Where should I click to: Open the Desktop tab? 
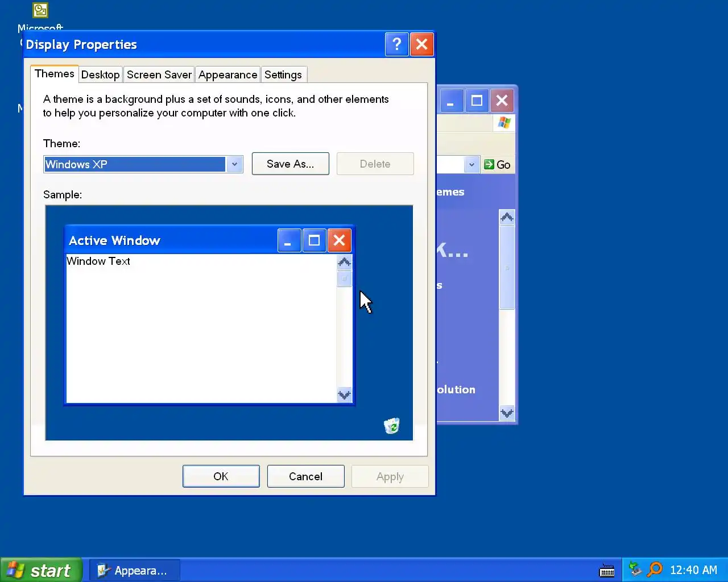click(100, 74)
